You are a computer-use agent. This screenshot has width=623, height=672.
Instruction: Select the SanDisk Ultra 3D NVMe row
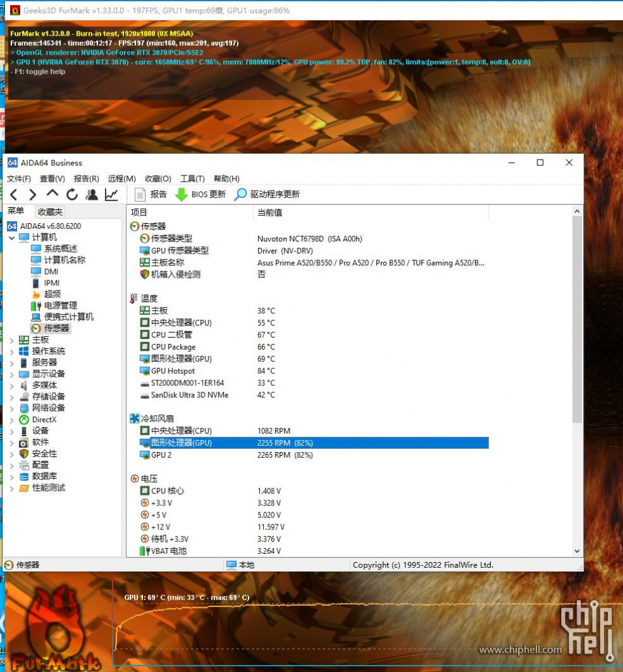[x=314, y=395]
